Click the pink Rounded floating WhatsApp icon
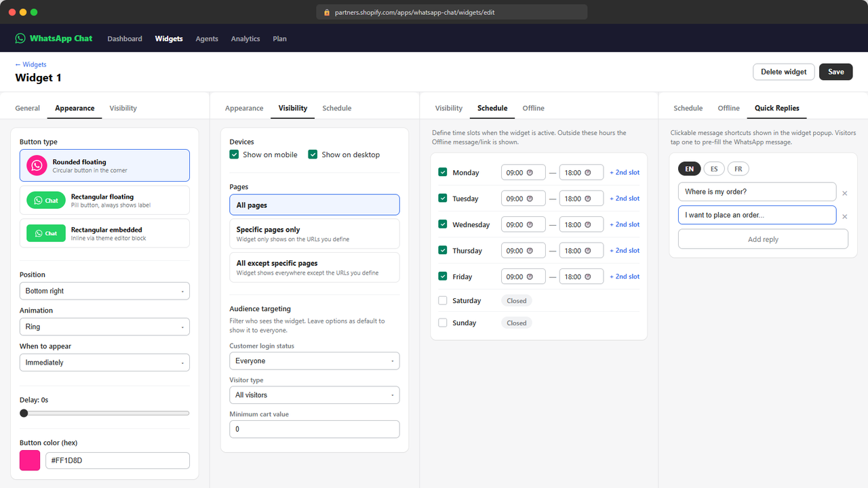 point(37,165)
